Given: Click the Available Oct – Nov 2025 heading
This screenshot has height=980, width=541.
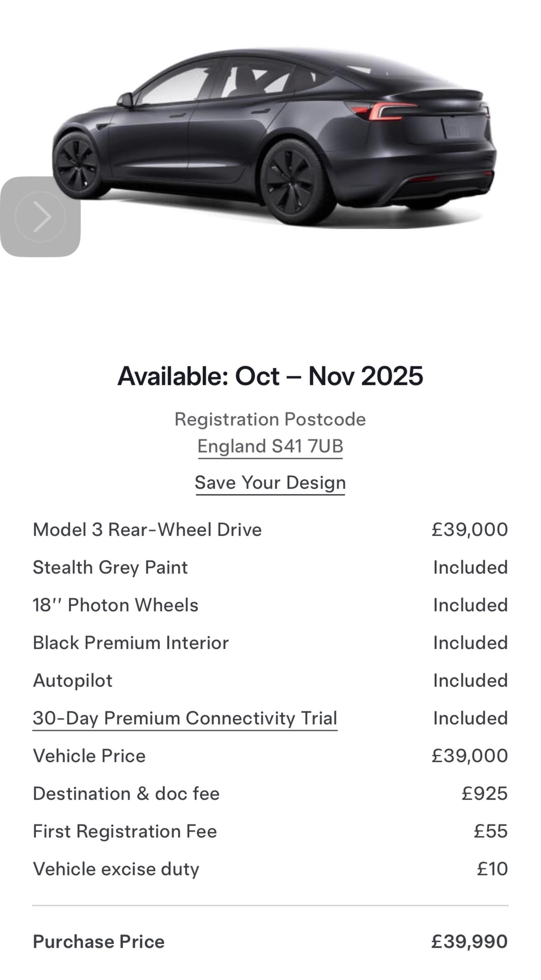Looking at the screenshot, I should tap(270, 376).
